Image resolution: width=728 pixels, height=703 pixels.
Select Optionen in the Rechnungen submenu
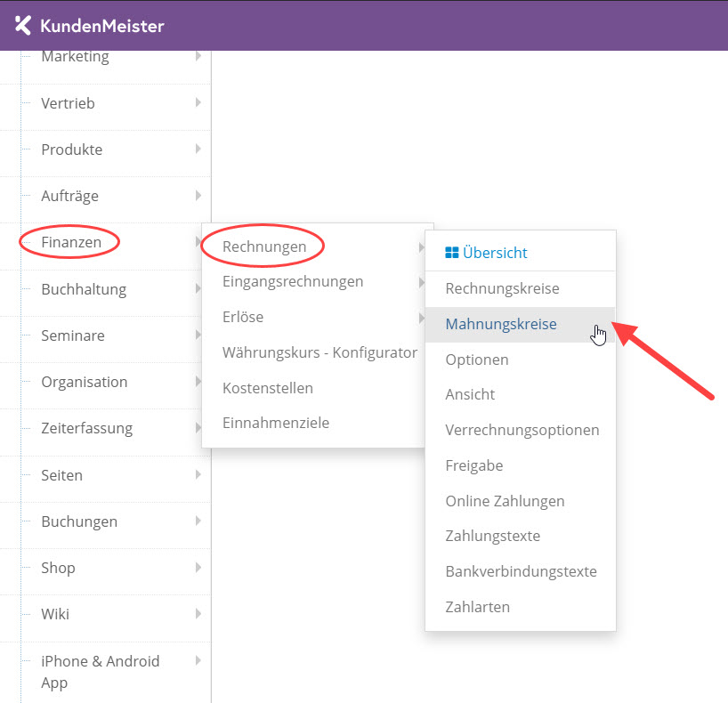point(477,360)
